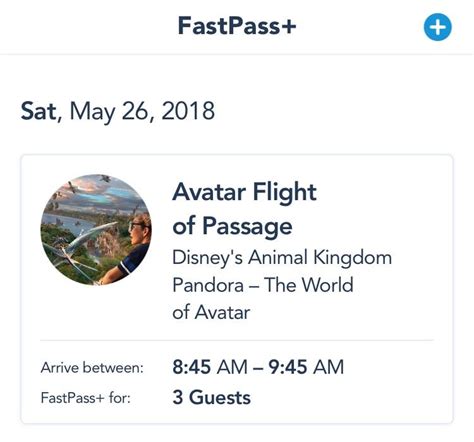Tap Disney's Animal Kingdom park name

(282, 258)
